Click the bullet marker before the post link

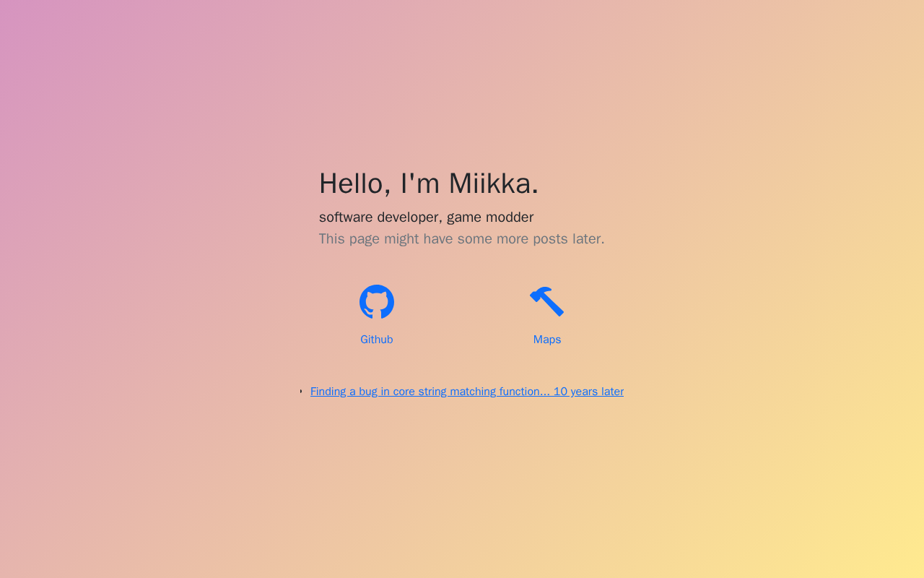pyautogui.click(x=301, y=392)
